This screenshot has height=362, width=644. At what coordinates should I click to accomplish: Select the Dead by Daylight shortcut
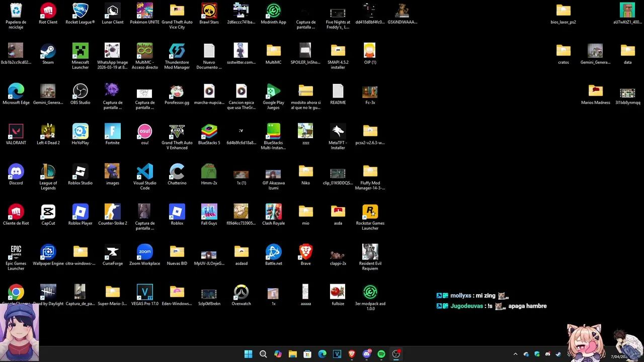[48, 295]
